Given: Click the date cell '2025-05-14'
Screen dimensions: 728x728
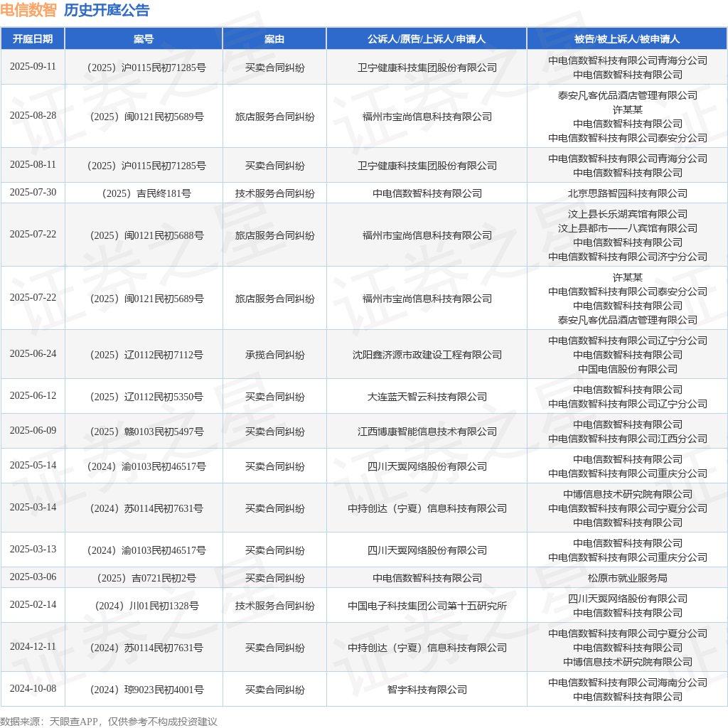Looking at the screenshot, I should coord(33,465).
